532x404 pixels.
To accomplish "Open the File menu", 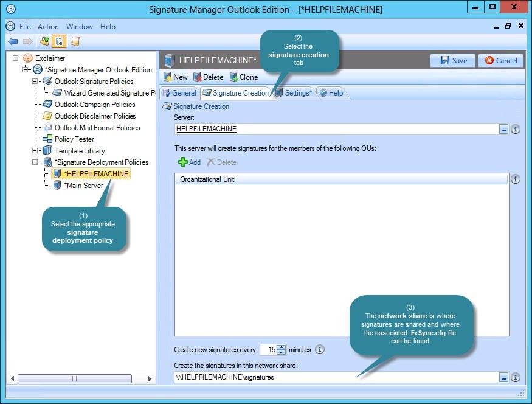I will [25, 27].
